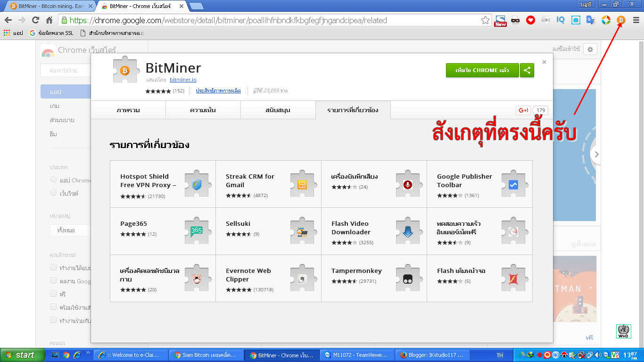The height and width of the screenshot is (362, 644).
Task: Click the green เพิ่มใน CHROME แล้ว button
Action: 482,70
